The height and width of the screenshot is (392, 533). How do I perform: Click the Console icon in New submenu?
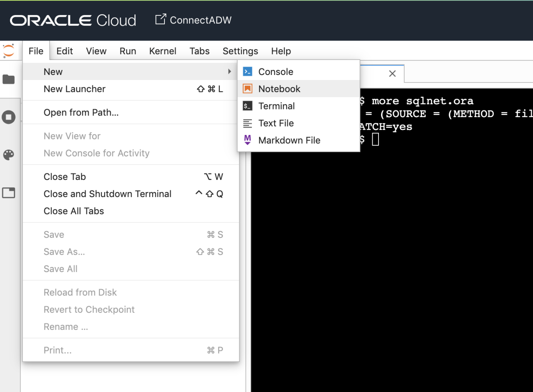(x=247, y=72)
